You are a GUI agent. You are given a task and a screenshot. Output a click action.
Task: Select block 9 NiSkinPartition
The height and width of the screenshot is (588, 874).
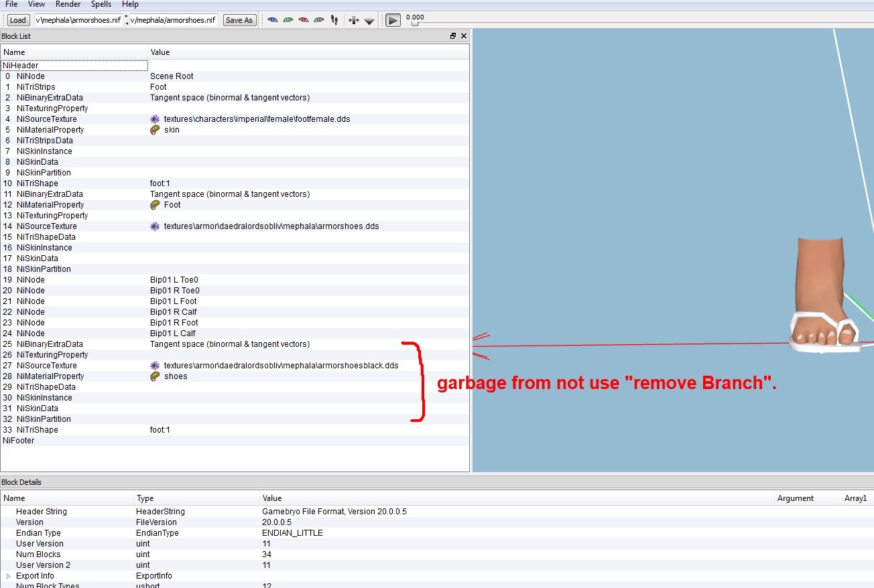(235, 173)
